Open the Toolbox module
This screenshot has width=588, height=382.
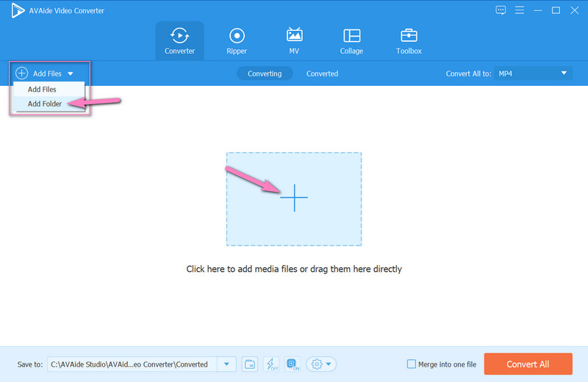point(409,40)
